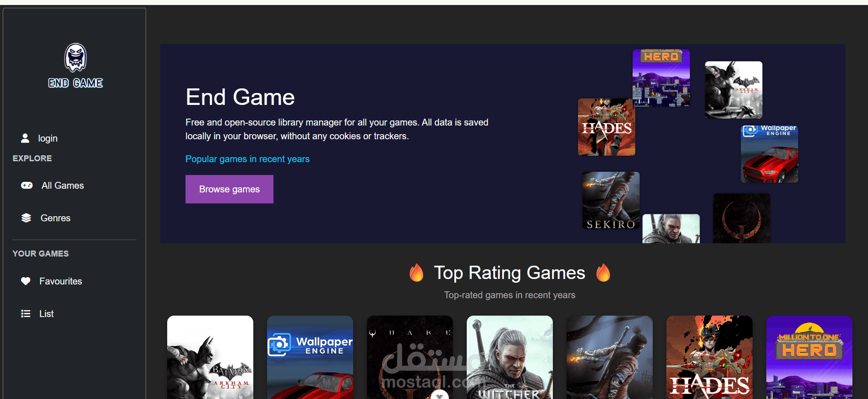Screen dimensions: 868x399
Task: Click the Favourites heart icon
Action: tap(26, 281)
